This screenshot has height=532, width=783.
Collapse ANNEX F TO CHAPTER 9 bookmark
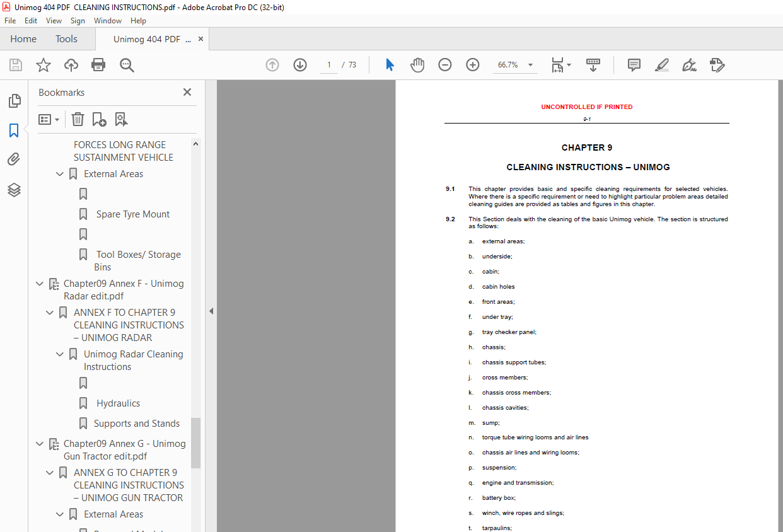[x=50, y=313]
